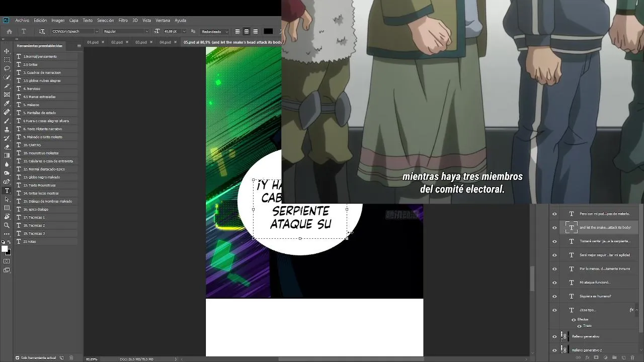Create a new group in Layers panel
This screenshot has width=644, height=362.
614,358
